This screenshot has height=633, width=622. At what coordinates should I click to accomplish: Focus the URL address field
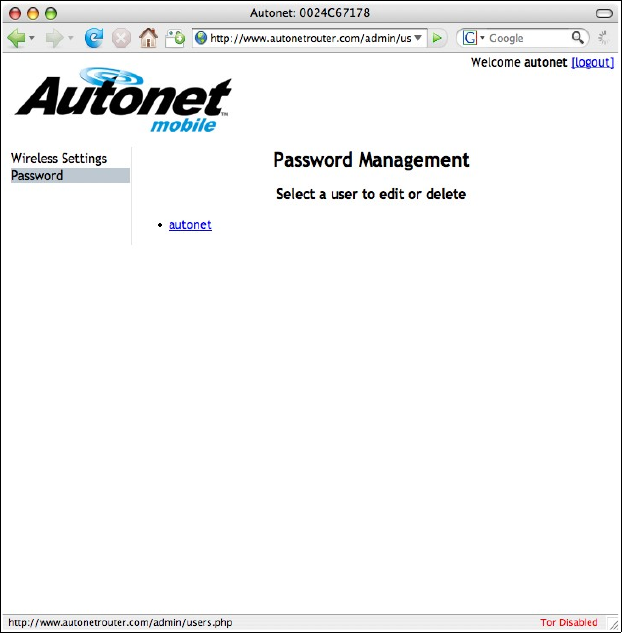(311, 38)
